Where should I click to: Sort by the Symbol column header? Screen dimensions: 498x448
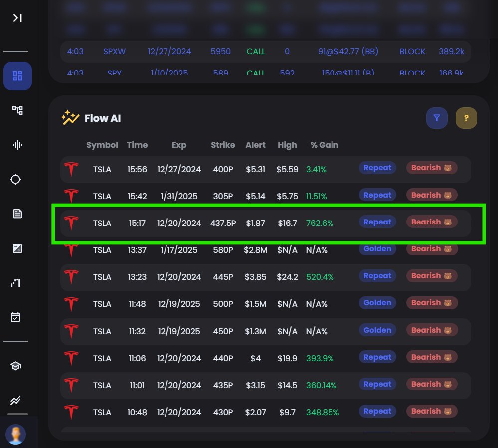coord(102,145)
